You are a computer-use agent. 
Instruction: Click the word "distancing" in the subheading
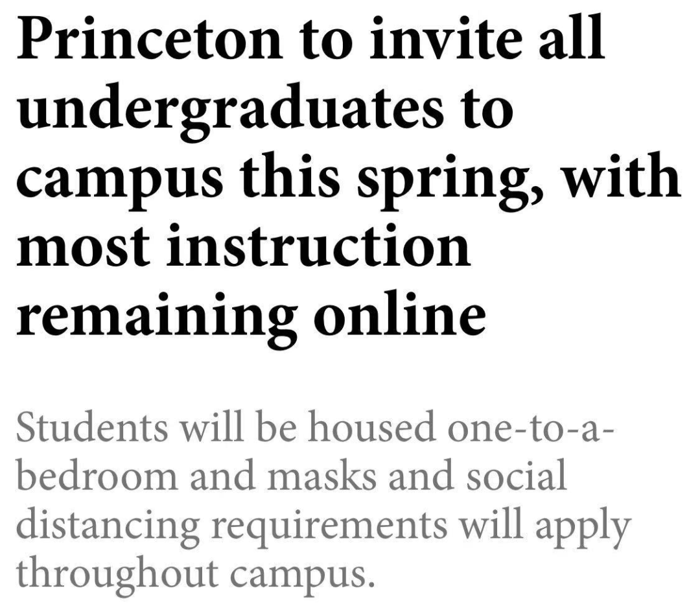(x=108, y=527)
